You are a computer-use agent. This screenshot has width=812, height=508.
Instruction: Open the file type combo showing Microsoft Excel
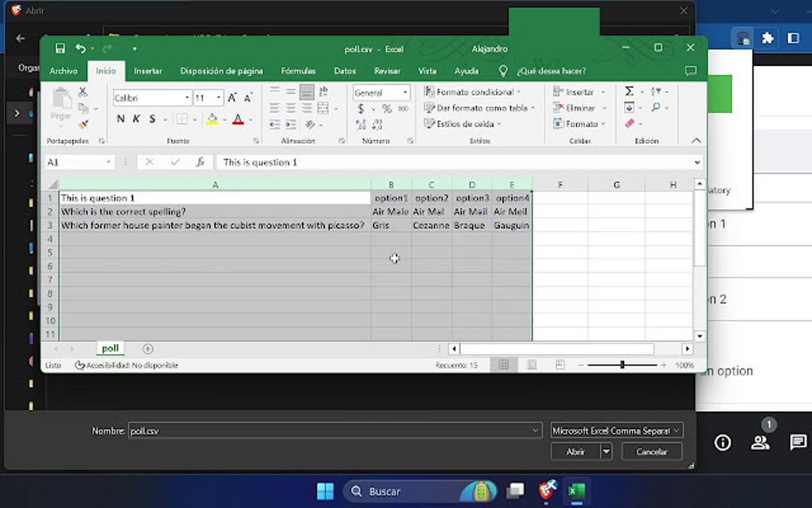click(616, 430)
